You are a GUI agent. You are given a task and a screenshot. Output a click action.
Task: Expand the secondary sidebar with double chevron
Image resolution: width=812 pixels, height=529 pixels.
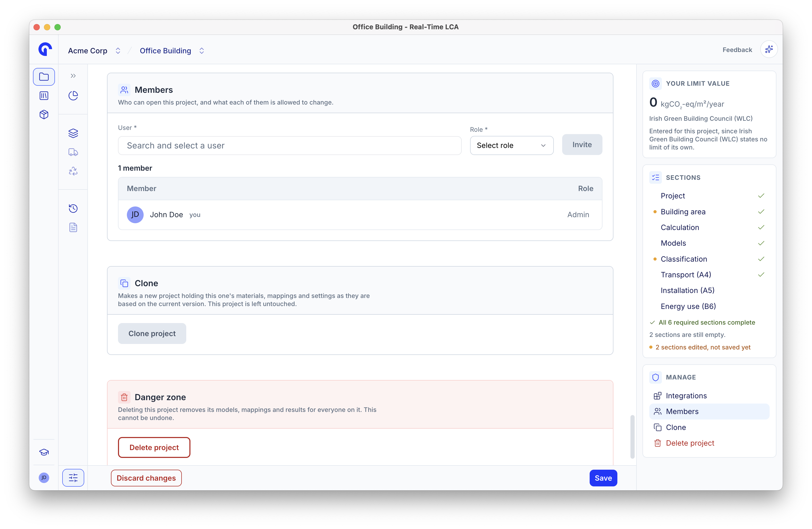[73, 76]
